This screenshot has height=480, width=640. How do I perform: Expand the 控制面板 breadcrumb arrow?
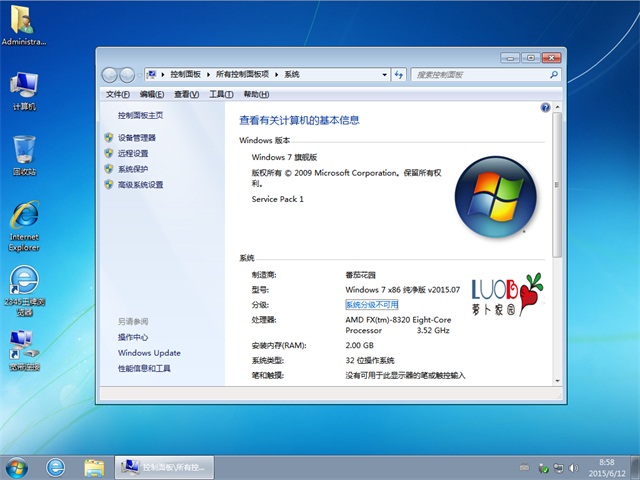(x=208, y=75)
